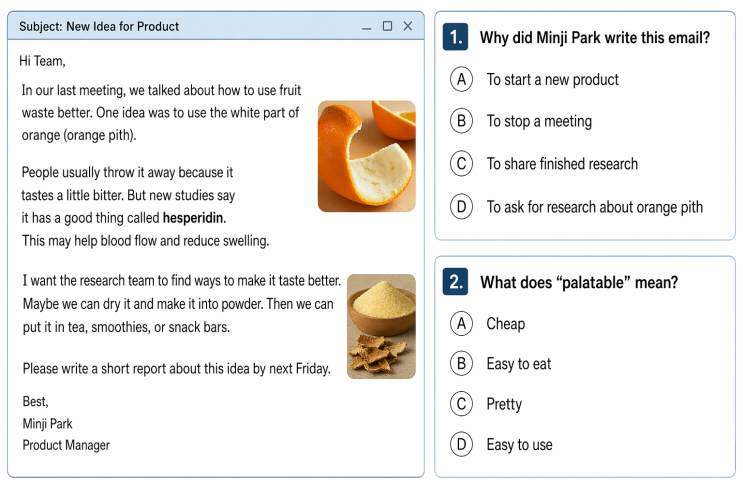Screen dimensions: 743x495
Task: Click the "Why did Minji Park write" heading
Action: pos(595,38)
